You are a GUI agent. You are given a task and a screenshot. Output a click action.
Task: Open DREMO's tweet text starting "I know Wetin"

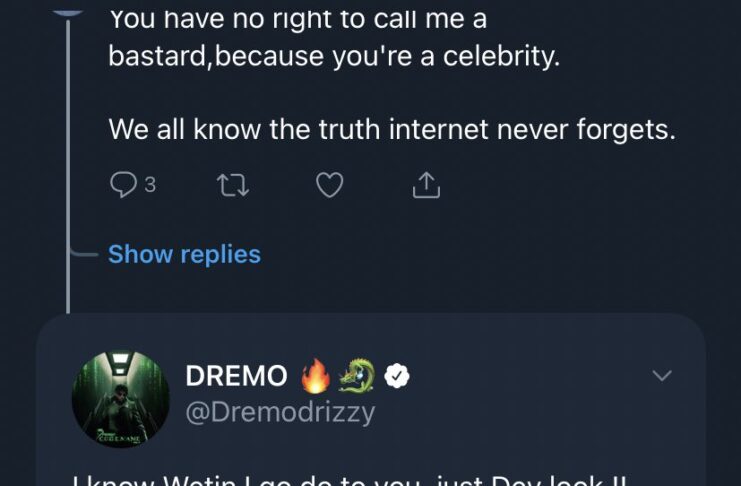coord(350,478)
